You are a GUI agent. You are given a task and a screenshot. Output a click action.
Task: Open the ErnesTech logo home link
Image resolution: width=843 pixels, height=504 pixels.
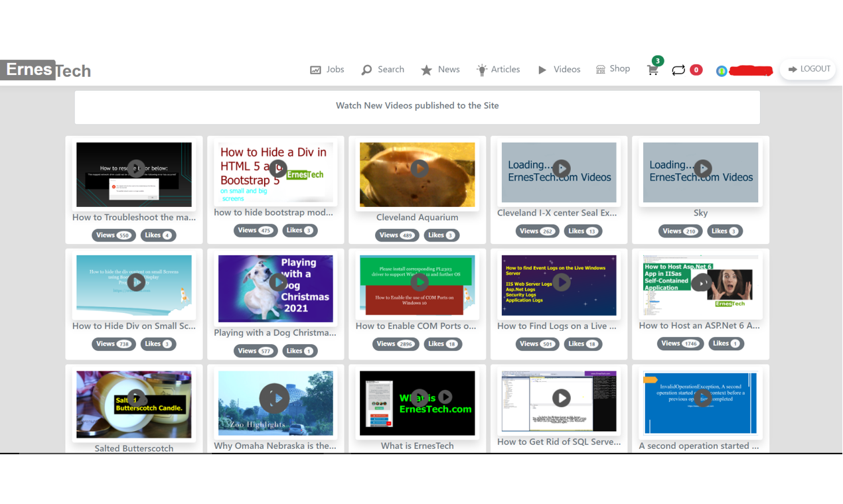click(46, 70)
